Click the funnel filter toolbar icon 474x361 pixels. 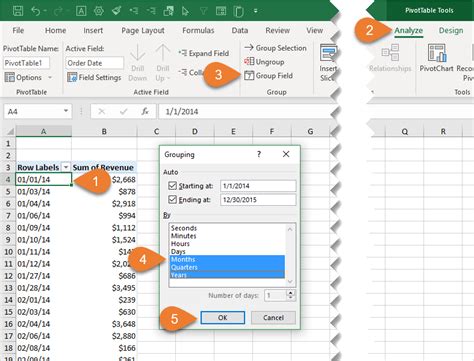[203, 11]
